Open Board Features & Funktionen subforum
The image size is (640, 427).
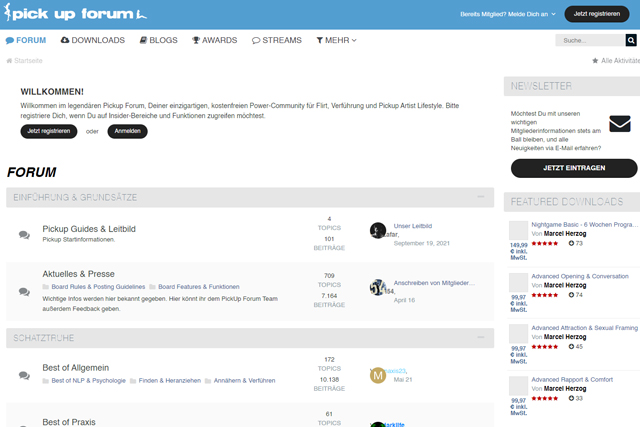[199, 287]
